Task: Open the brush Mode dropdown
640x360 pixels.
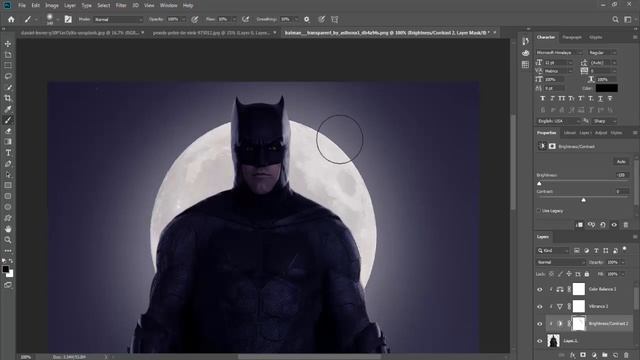Action: tap(118, 19)
